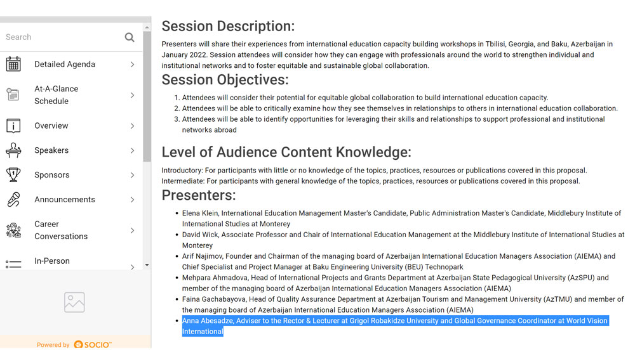Viewport: 635px width, 364px height.
Task: Select At-A-Glance Schedule menu entry
Action: 56,95
